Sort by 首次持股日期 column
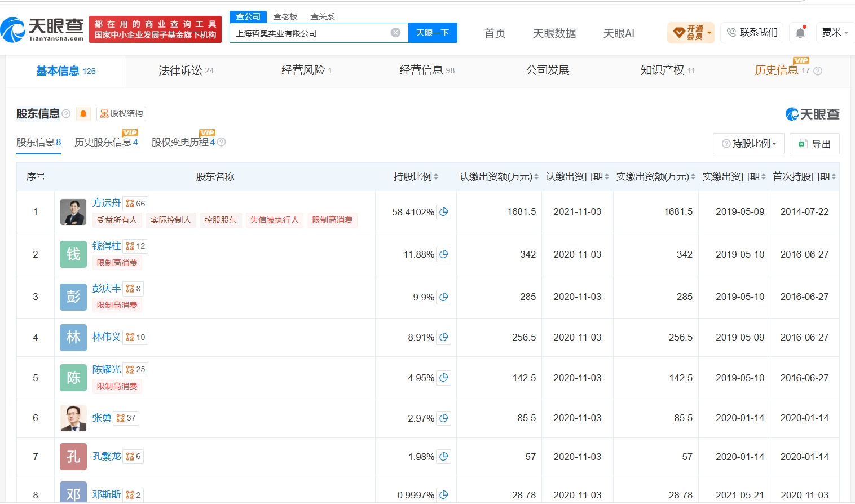Viewport: 855px width, 504px height. (804, 177)
